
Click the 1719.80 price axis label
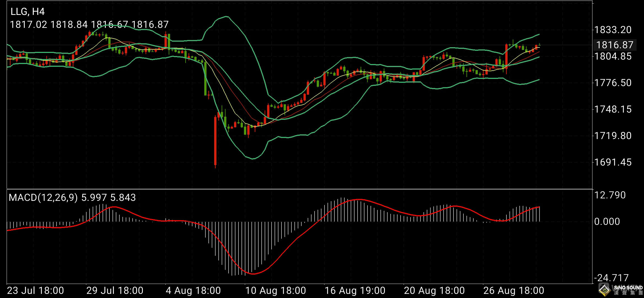click(613, 136)
